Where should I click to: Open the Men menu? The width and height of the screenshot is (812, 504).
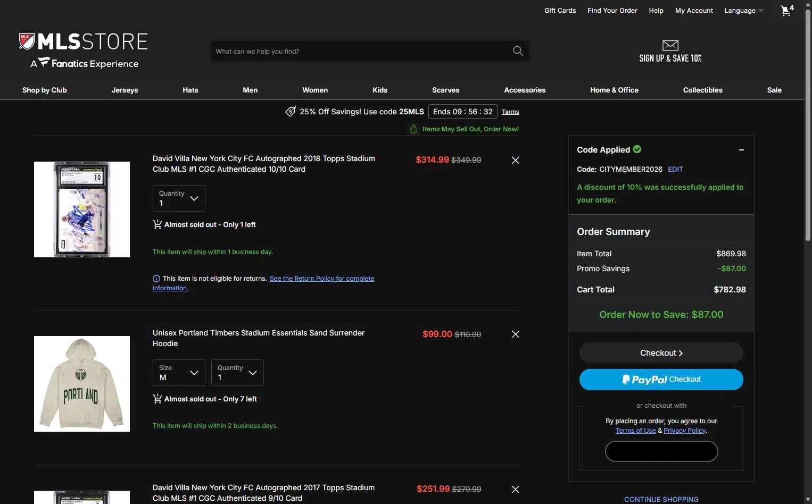point(250,90)
